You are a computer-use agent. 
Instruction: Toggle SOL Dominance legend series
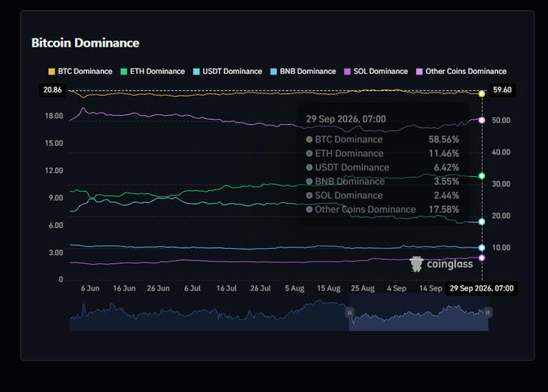click(x=376, y=72)
